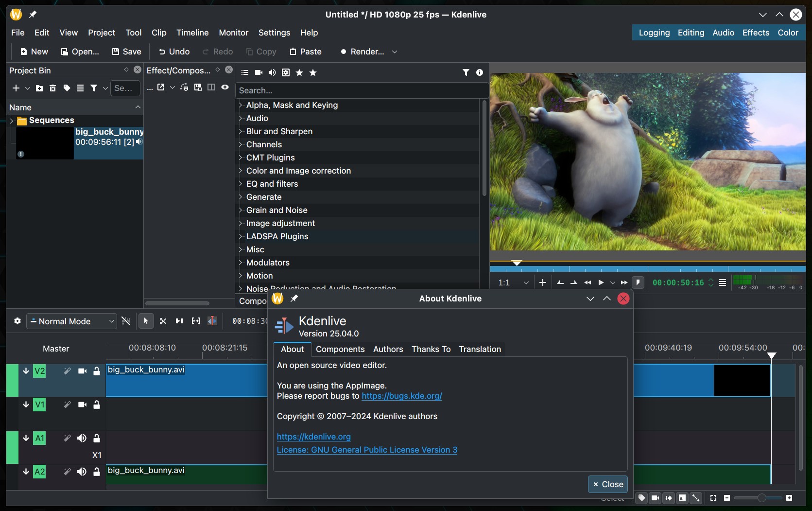Open the Timeline menu
The width and height of the screenshot is (812, 511).
[192, 33]
